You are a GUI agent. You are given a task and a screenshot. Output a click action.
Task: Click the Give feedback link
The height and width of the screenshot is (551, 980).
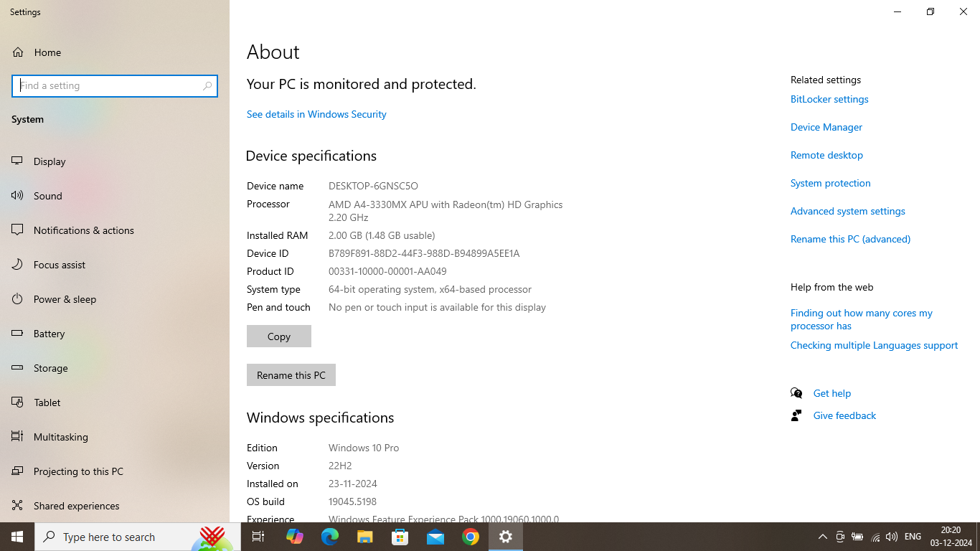pos(844,415)
